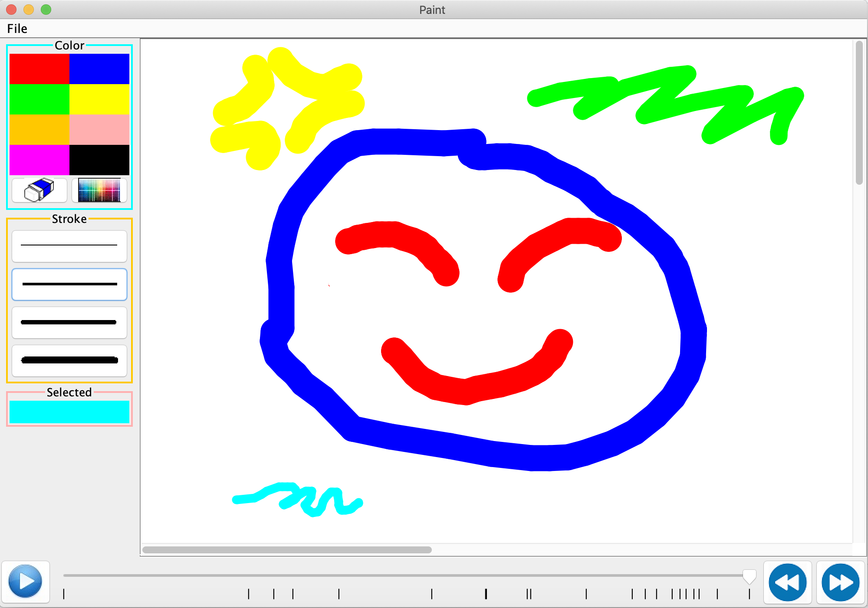Click the cyan Selected color preview
This screenshot has height=608, width=868.
69,412
